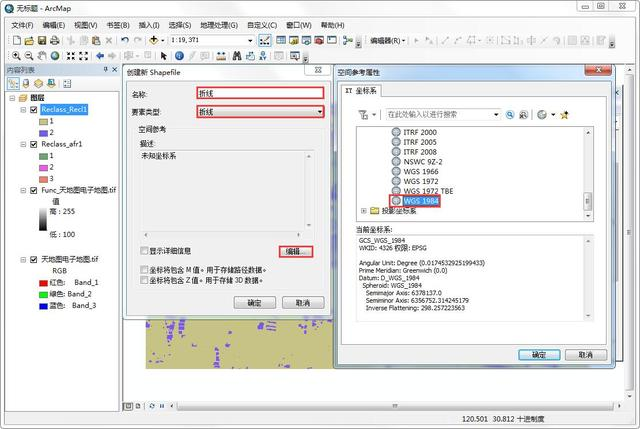Toggle Func_天地图电子地图.tif layer visibility checkbox
This screenshot has height=429, width=640.
click(34, 190)
